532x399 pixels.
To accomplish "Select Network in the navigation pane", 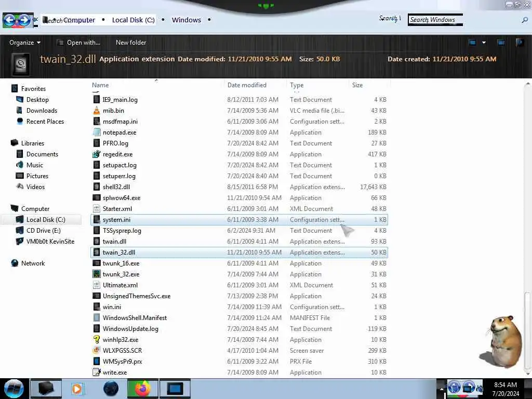I will pyautogui.click(x=33, y=263).
